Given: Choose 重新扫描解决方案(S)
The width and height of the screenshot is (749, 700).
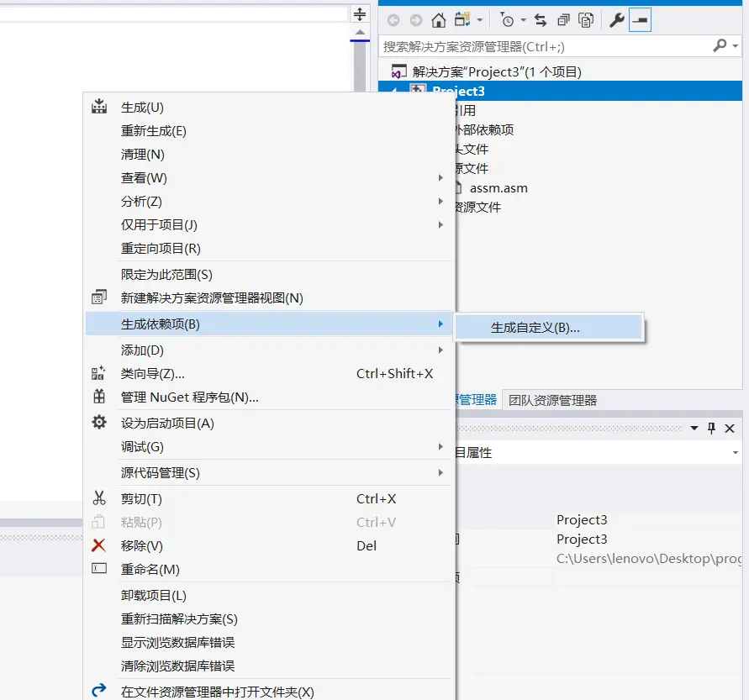Looking at the screenshot, I should coord(269,618).
